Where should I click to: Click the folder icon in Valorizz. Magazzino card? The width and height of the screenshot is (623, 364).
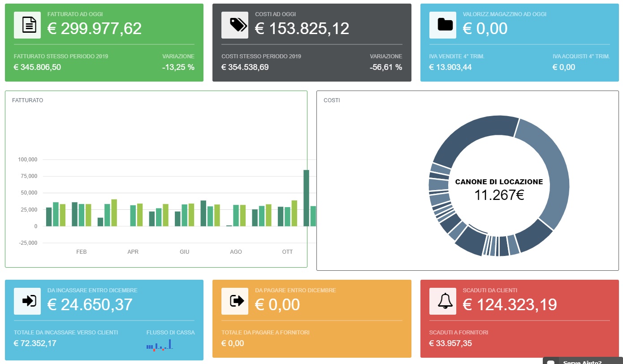point(443,25)
